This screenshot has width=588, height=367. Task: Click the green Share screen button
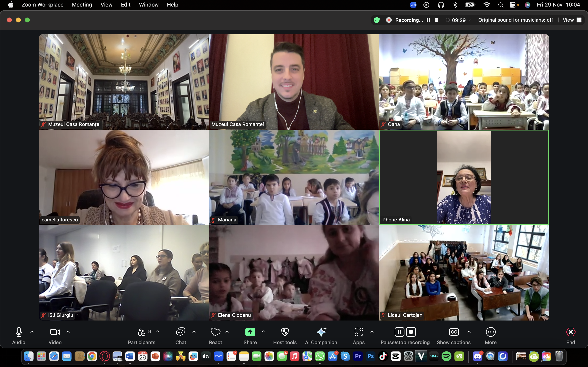click(x=250, y=332)
